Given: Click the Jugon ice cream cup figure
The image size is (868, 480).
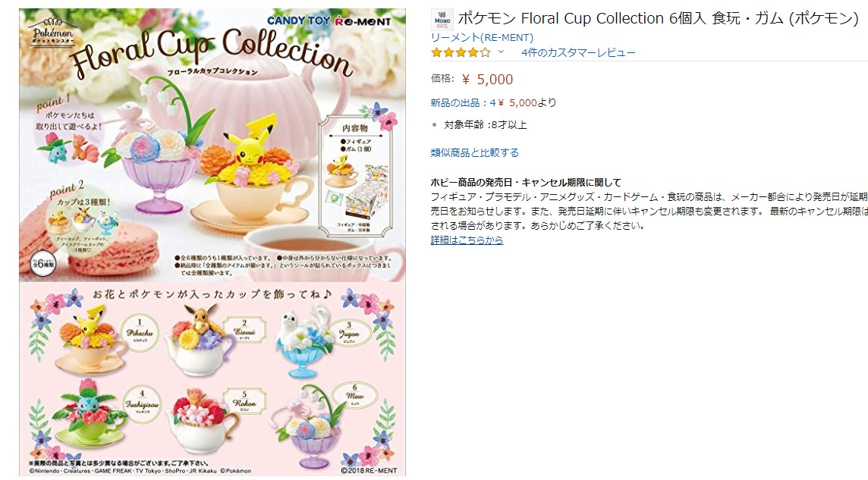Looking at the screenshot, I should [302, 341].
